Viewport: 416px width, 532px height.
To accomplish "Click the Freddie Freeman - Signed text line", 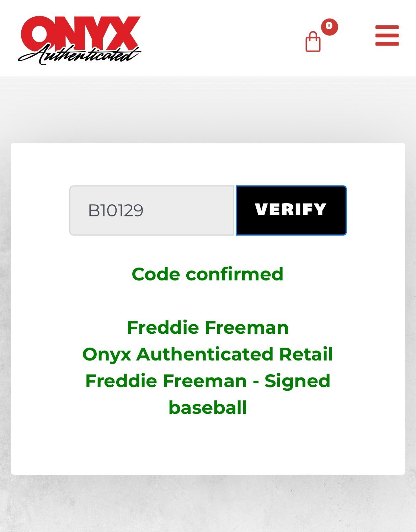I will pos(208,381).
